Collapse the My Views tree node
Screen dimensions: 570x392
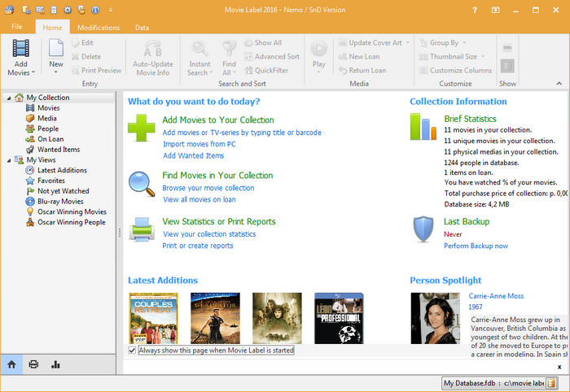tap(9, 160)
